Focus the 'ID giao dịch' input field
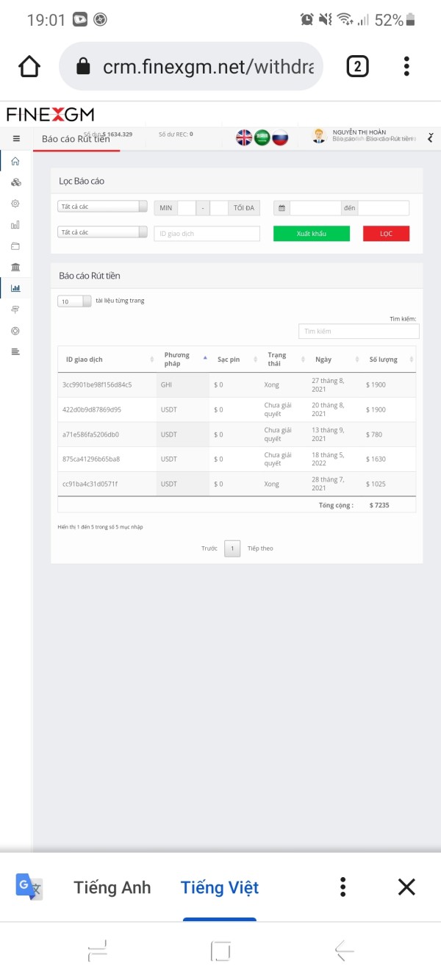The height and width of the screenshot is (980, 441). point(207,233)
